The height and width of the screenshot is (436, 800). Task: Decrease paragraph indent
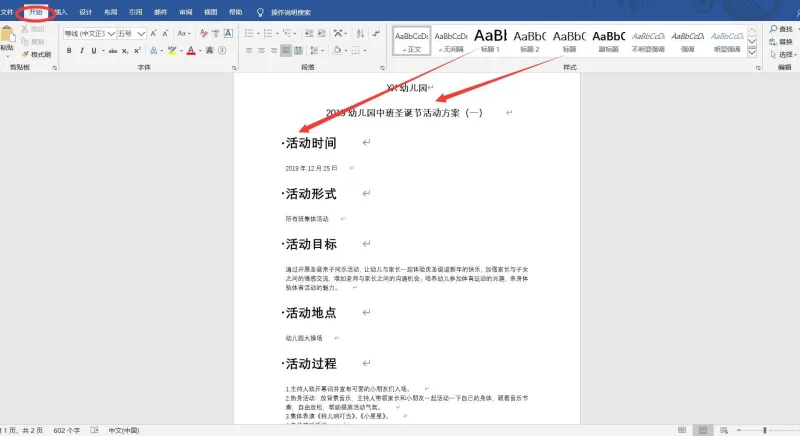pos(309,33)
